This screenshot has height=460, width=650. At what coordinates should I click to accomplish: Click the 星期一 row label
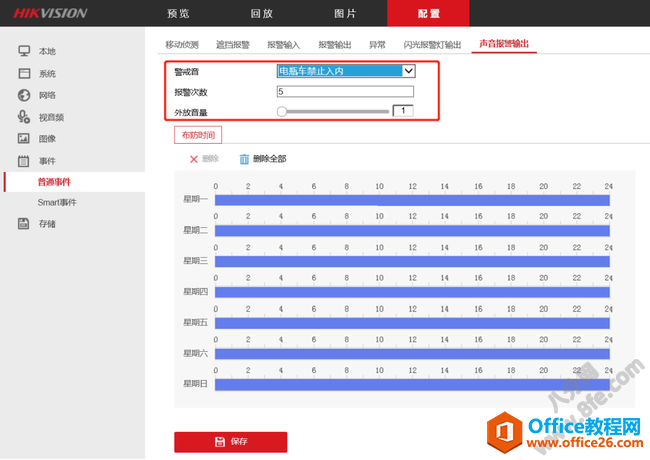[195, 199]
